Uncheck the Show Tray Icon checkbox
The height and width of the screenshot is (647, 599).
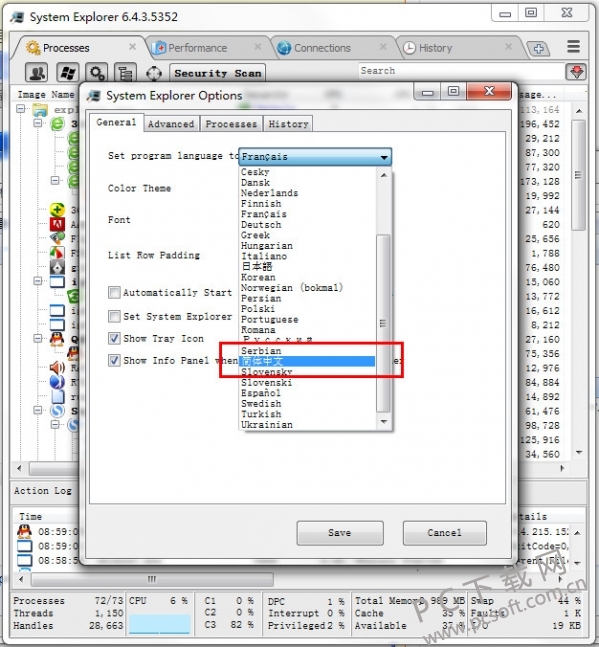pos(114,338)
